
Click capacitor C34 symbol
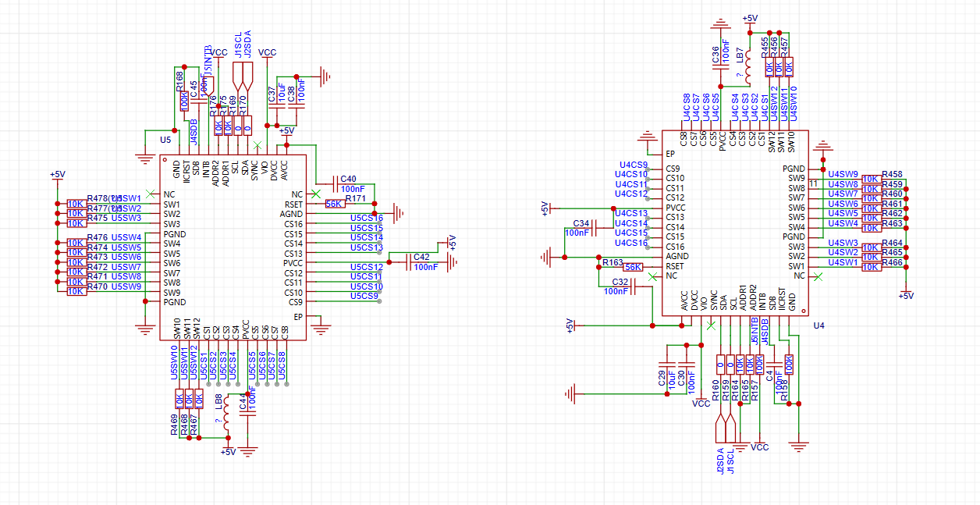(595, 227)
